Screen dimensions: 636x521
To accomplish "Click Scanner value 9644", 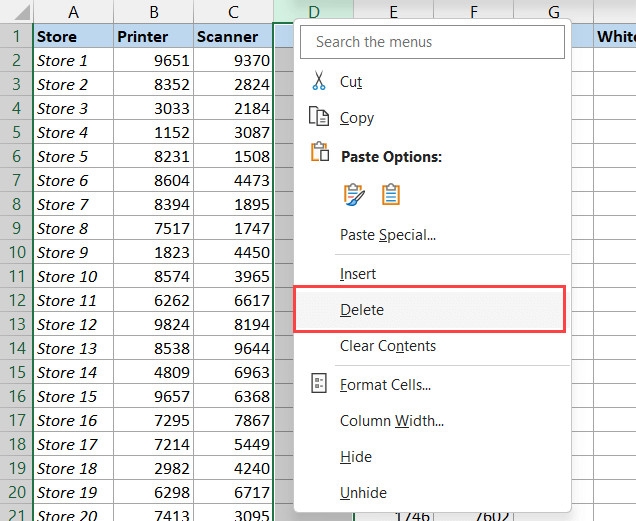I will pyautogui.click(x=233, y=348).
